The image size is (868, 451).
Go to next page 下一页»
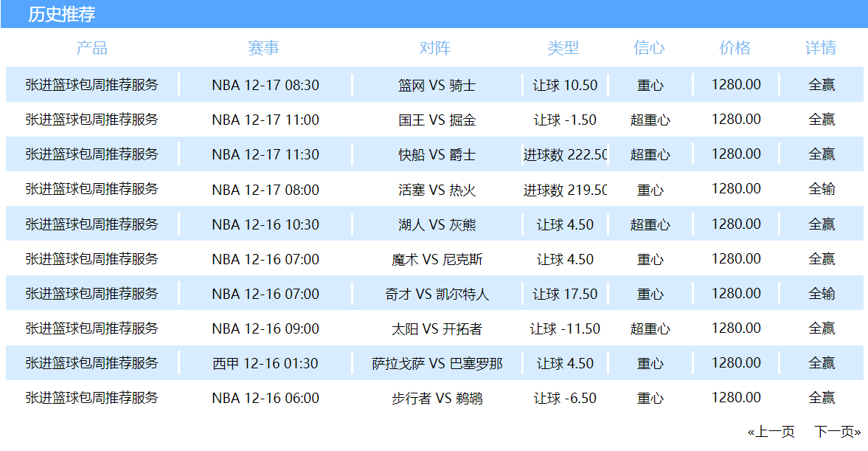click(838, 432)
